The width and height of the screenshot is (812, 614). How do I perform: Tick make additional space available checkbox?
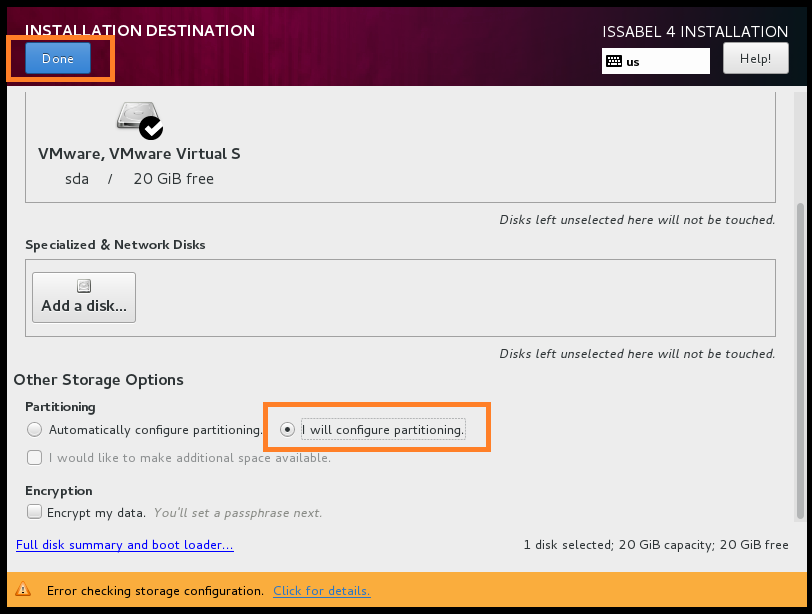tap(35, 458)
